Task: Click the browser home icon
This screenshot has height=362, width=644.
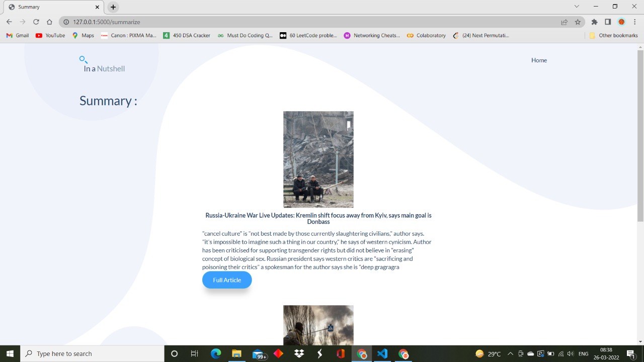Action: 49,22
